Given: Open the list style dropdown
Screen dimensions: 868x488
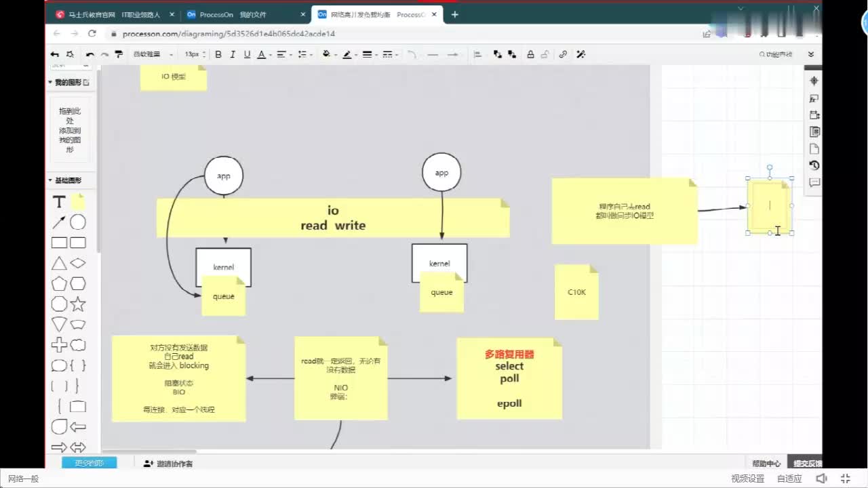Looking at the screenshot, I should (304, 54).
